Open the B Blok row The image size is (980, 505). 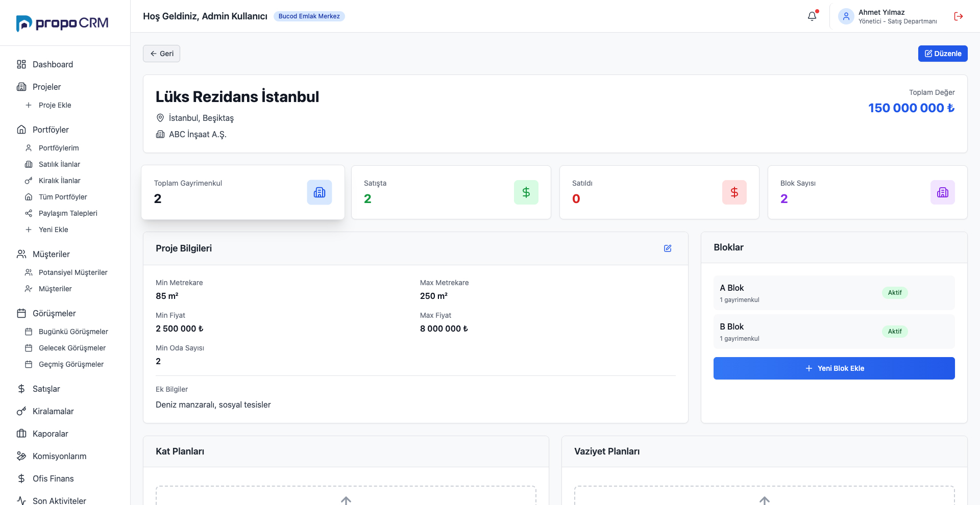click(834, 332)
